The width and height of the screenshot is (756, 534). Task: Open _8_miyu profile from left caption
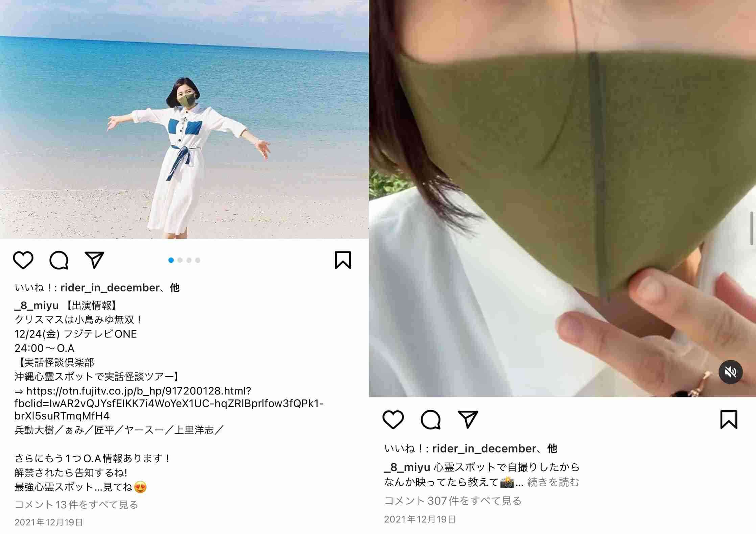pos(37,306)
